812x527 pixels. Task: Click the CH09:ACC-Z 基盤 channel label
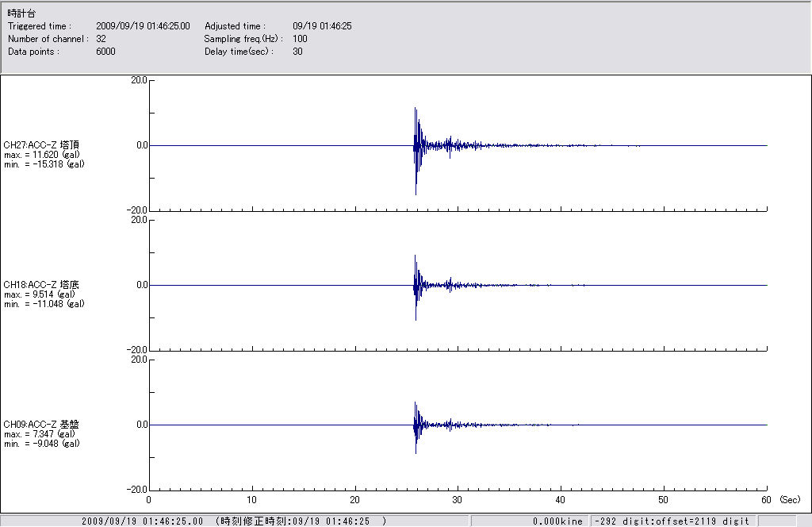coord(41,425)
